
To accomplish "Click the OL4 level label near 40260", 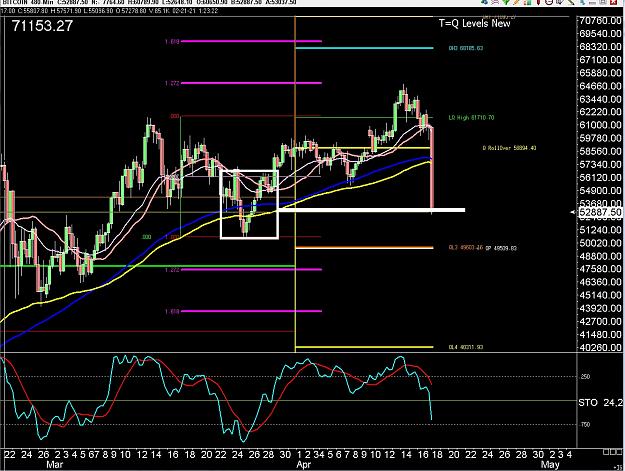I will pos(466,347).
